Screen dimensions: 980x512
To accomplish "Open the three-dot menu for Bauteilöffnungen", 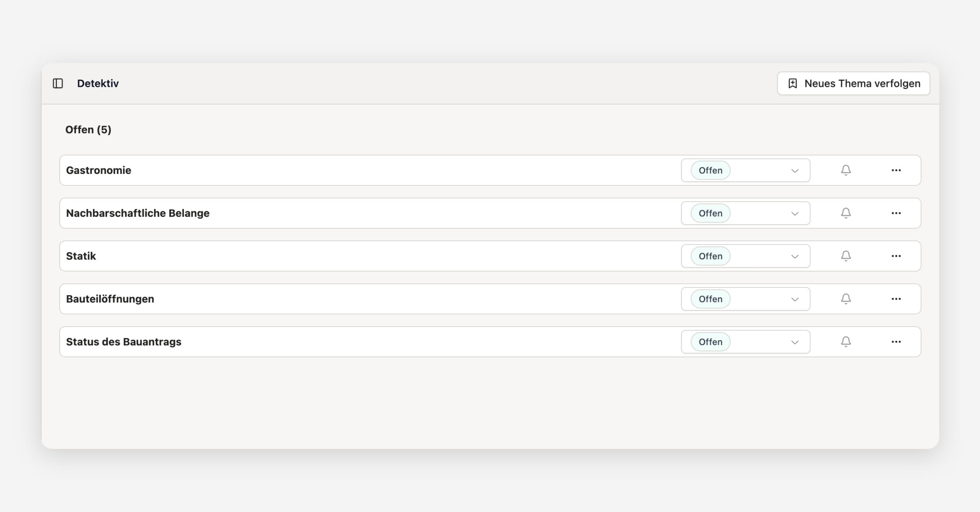I will click(896, 299).
